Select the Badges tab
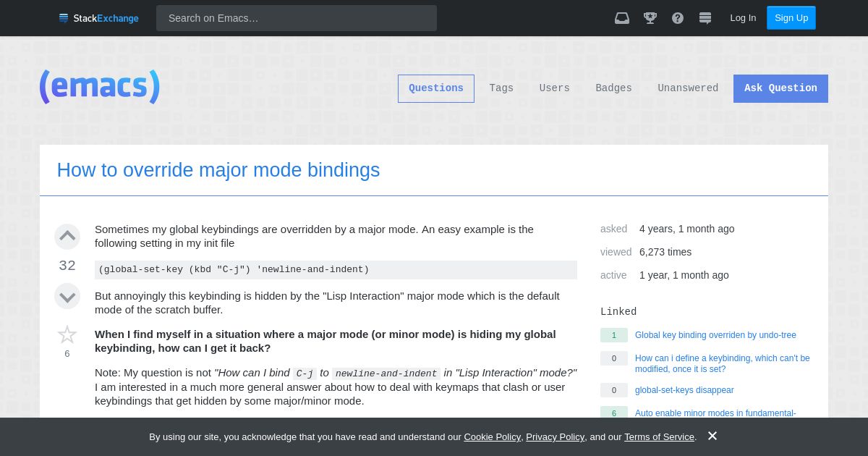The image size is (868, 456). click(x=613, y=88)
